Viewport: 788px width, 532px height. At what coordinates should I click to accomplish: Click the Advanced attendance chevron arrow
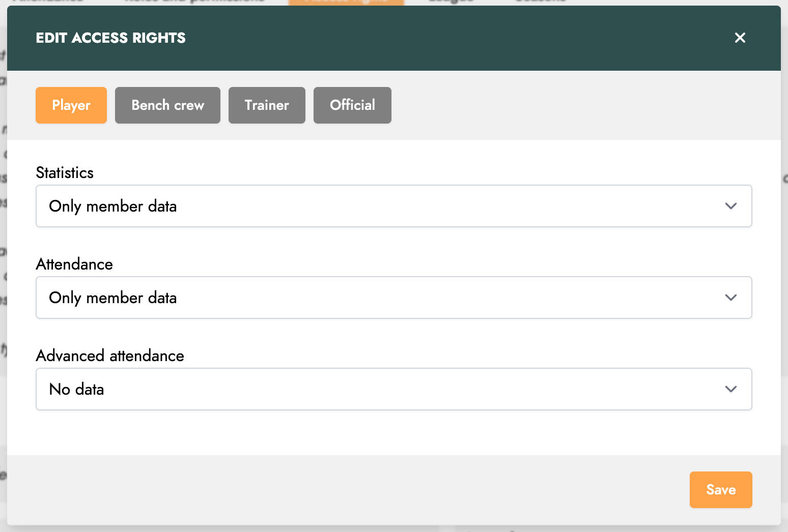pos(730,389)
